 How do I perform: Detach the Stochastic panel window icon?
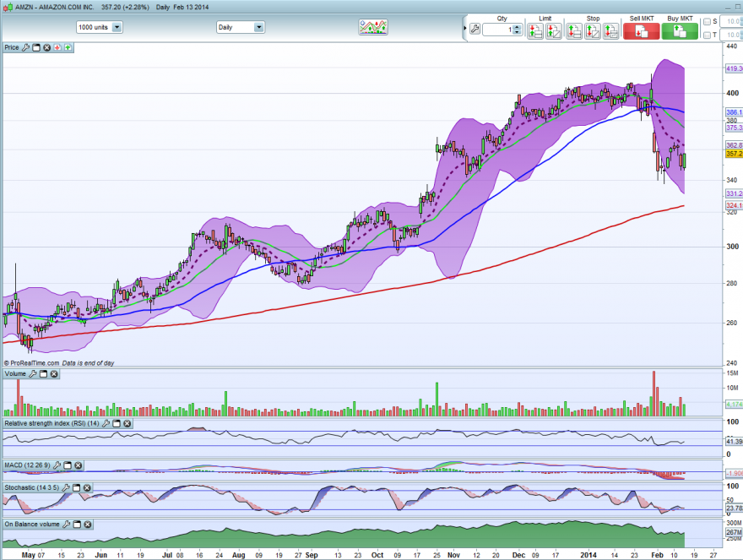pyautogui.click(x=76, y=487)
